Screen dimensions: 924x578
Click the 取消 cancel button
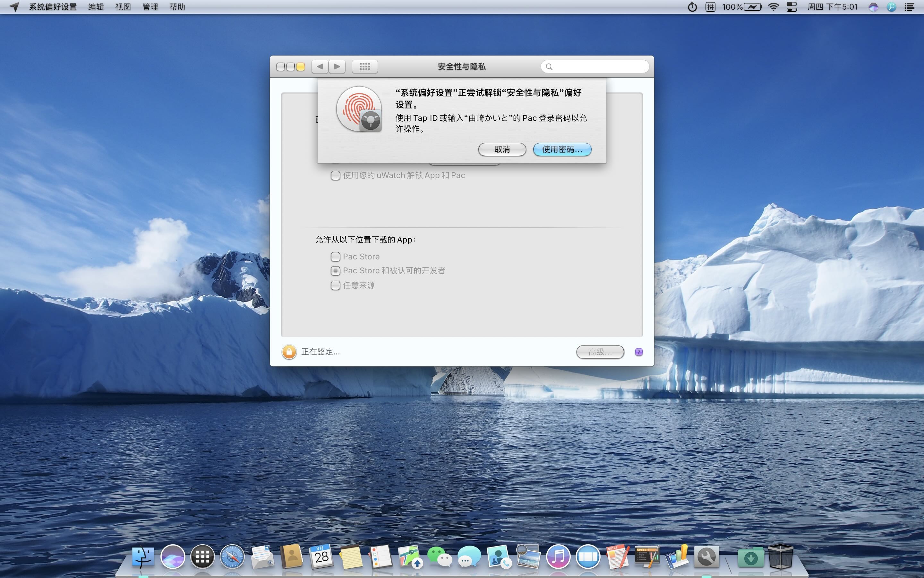click(502, 149)
